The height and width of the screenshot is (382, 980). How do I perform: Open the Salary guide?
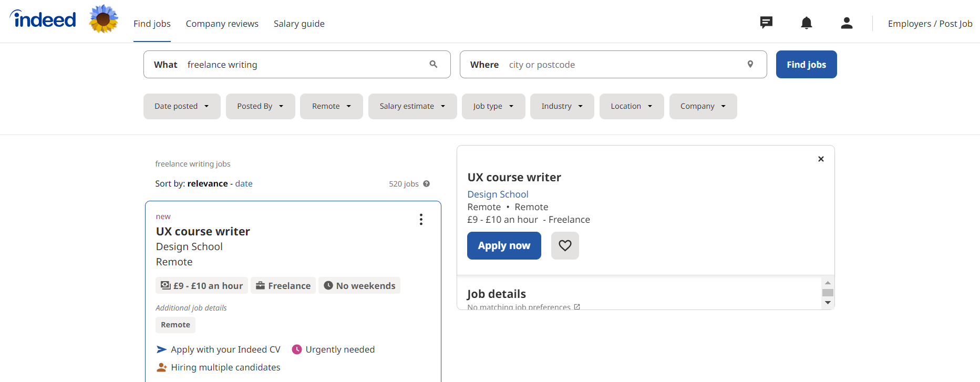(299, 24)
